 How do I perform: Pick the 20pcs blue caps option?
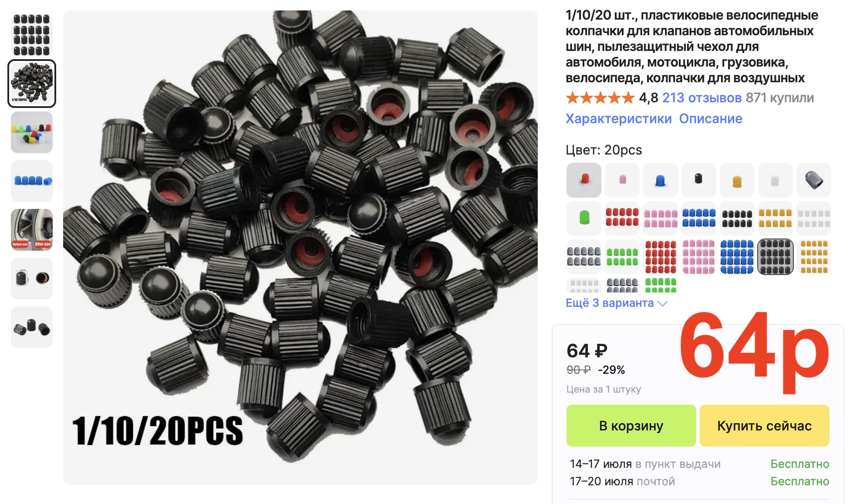pos(737,257)
